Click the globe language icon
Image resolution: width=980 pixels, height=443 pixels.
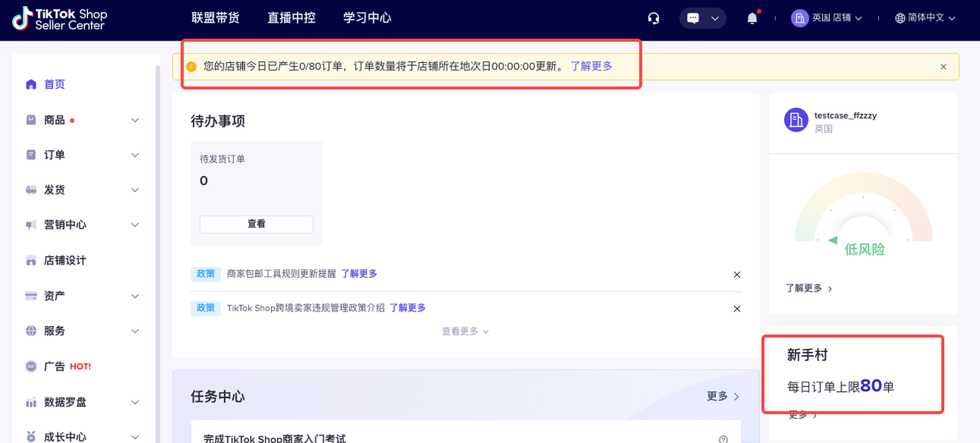[900, 18]
